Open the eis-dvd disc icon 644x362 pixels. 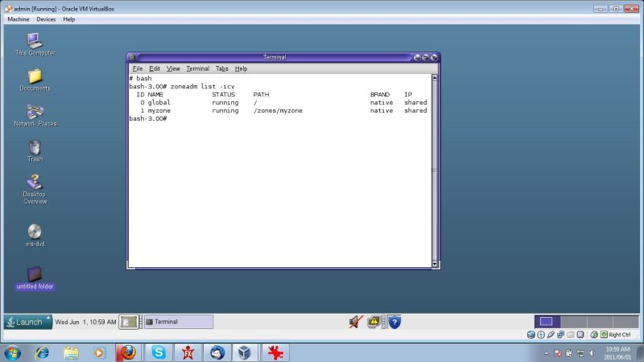[x=35, y=232]
